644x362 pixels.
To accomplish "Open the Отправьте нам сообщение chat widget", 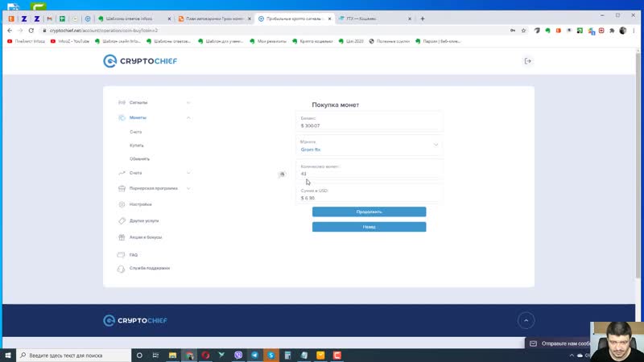I will [x=559, y=343].
